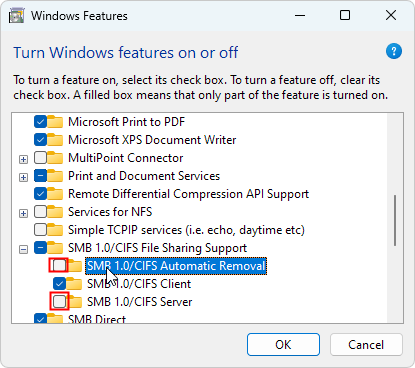The image size is (415, 368).
Task: Select Remote Differential Compression API Support label
Action: 188,194
